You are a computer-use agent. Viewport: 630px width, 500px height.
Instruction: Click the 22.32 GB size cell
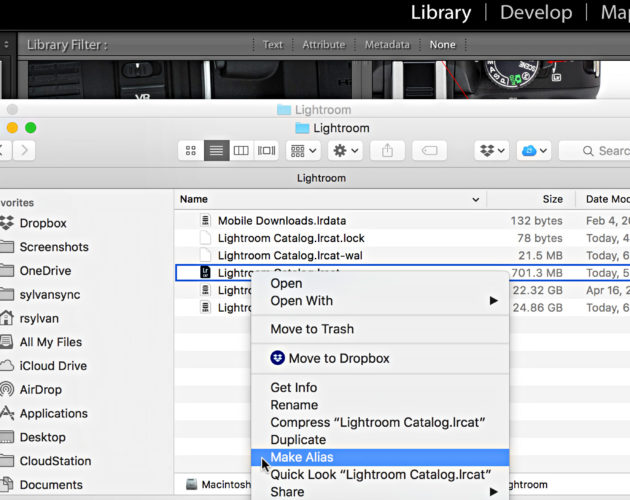click(x=538, y=290)
